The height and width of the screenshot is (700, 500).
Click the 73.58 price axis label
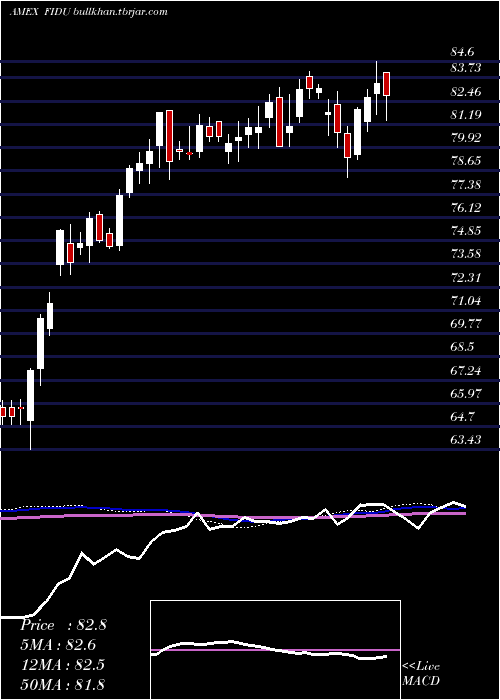(x=466, y=254)
